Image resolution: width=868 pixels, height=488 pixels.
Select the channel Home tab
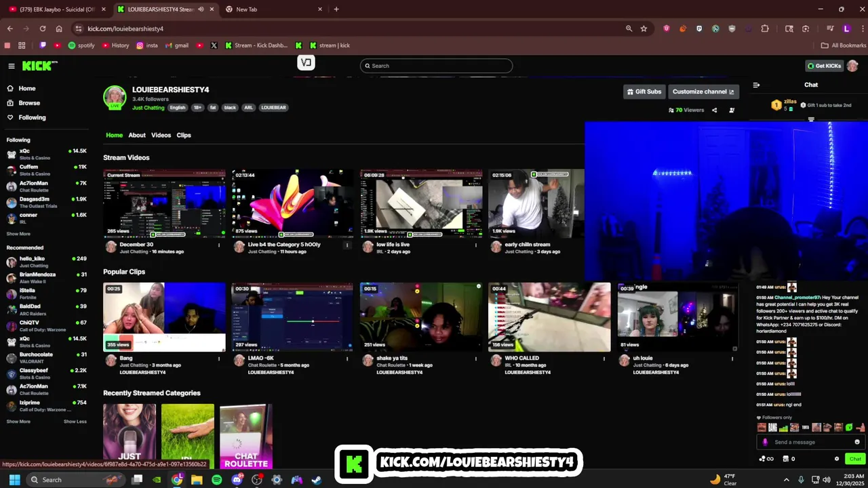click(x=114, y=135)
